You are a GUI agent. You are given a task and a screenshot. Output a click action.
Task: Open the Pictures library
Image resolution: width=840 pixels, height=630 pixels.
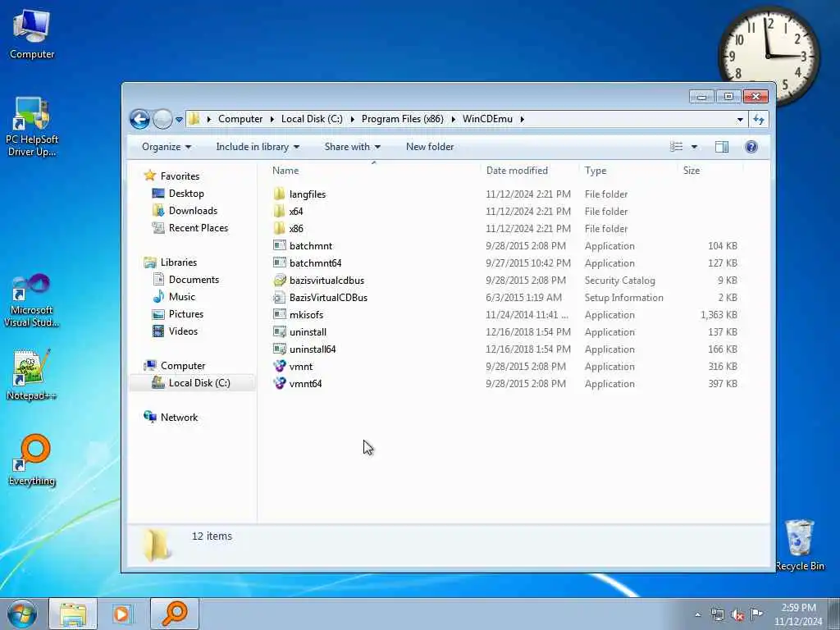coord(186,314)
